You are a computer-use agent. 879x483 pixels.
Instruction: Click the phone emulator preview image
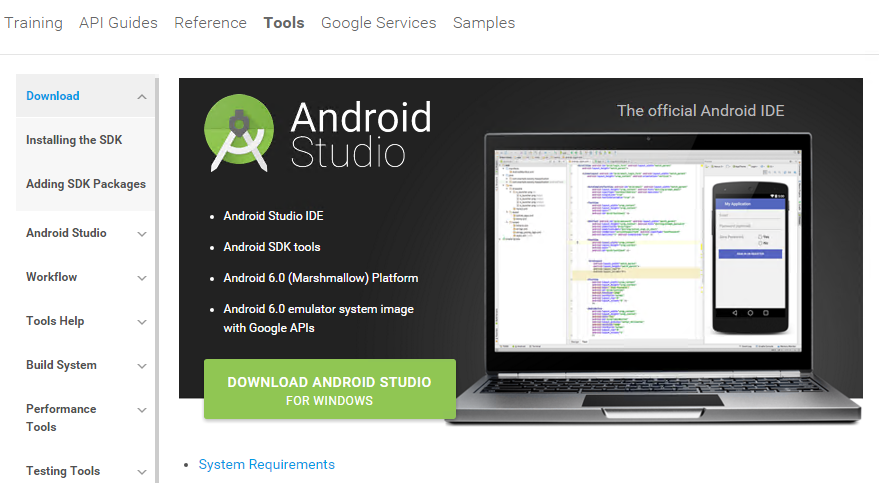[751, 258]
